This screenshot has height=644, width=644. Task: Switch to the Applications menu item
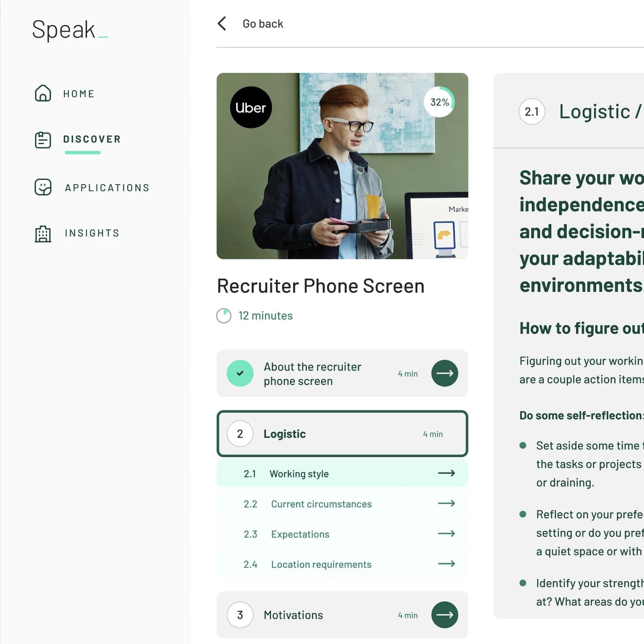[107, 188]
